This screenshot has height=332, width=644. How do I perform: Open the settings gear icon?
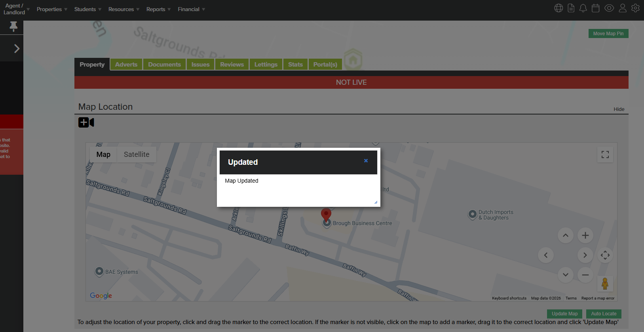635,8
